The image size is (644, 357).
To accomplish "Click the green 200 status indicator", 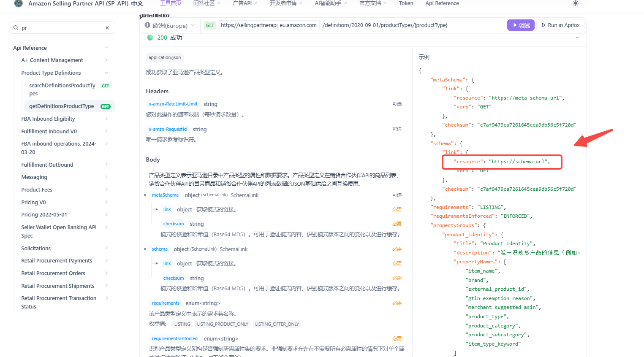I will pos(150,38).
